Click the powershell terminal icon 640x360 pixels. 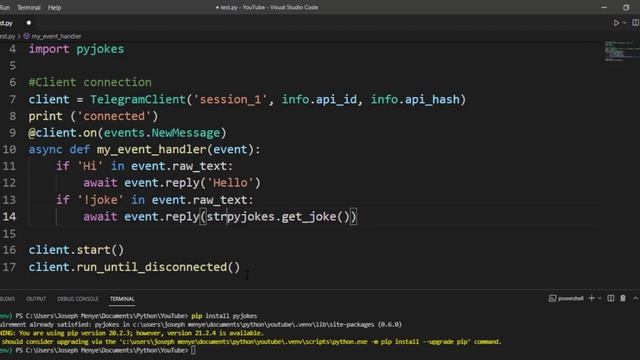click(552, 298)
